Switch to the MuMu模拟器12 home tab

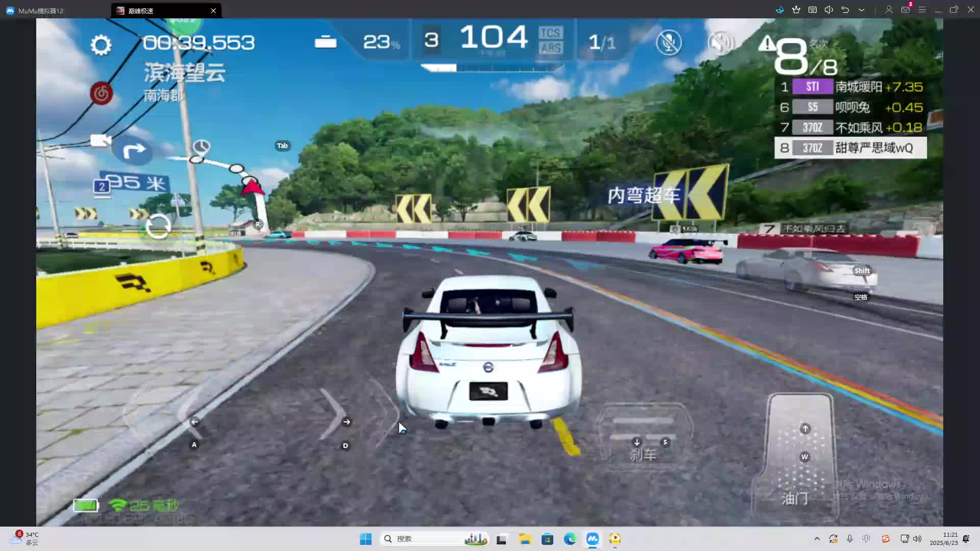[x=41, y=10]
